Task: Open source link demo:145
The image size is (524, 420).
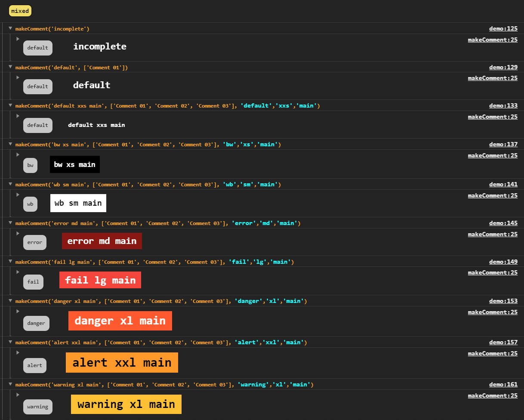Action: click(503, 223)
